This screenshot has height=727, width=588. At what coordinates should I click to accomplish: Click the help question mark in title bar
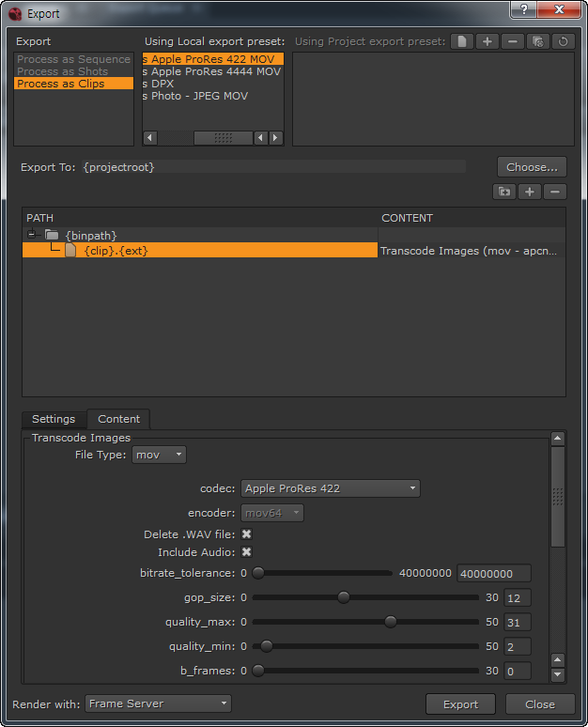523,9
